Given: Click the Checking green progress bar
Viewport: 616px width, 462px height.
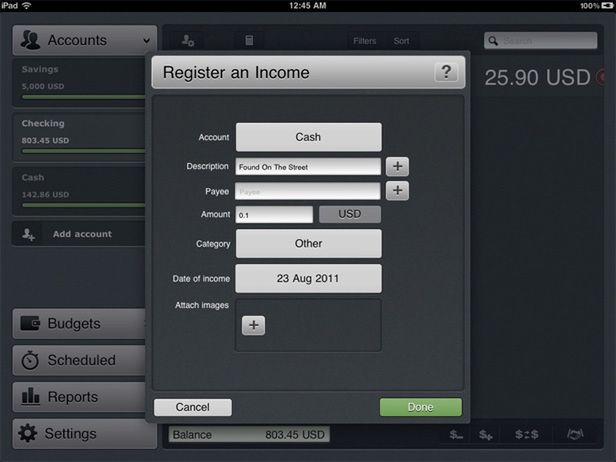Looking at the screenshot, I should (83, 151).
